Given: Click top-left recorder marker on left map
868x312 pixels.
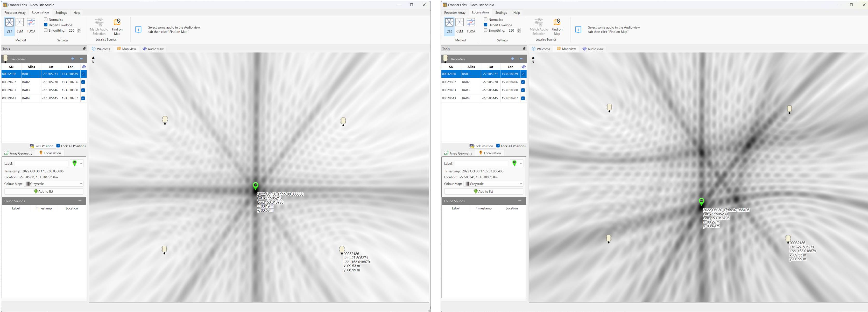Looking at the screenshot, I should [165, 120].
